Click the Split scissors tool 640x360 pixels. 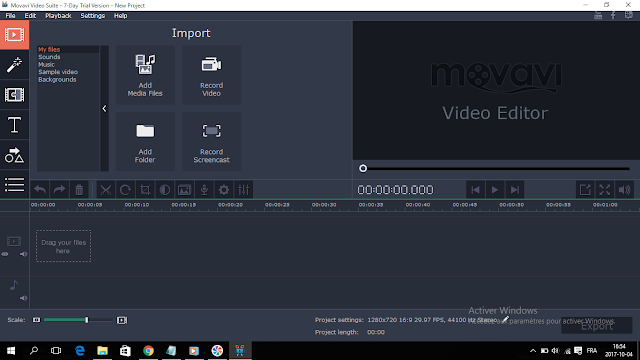pyautogui.click(x=106, y=190)
